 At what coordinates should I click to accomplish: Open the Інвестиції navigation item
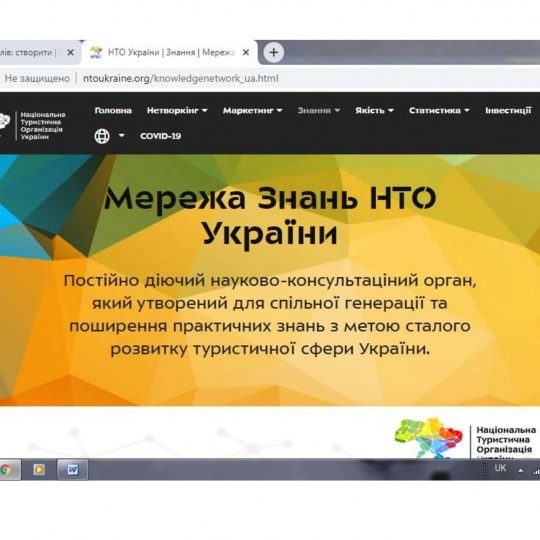point(508,111)
